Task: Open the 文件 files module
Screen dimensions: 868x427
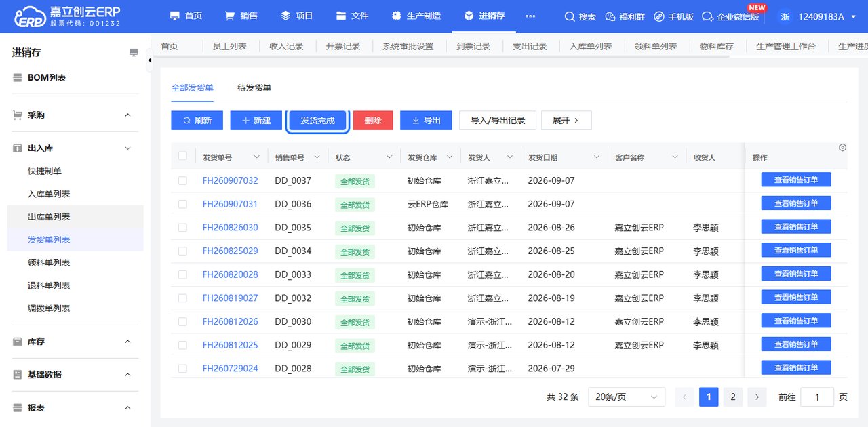Action: point(353,16)
